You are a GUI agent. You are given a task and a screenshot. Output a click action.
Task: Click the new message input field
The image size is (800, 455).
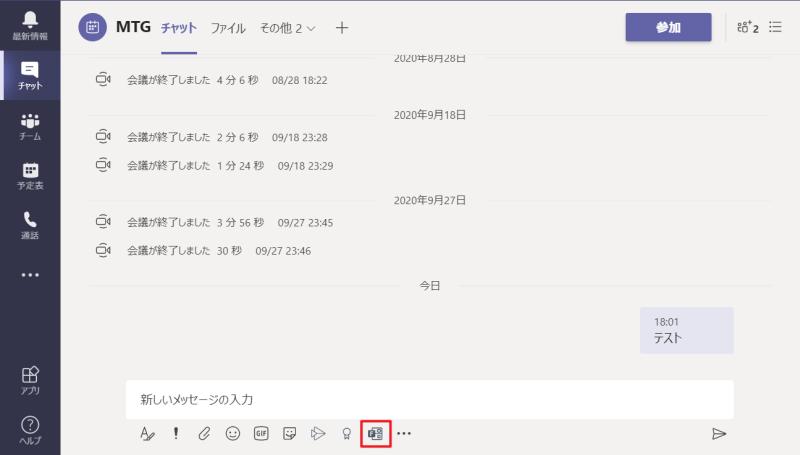click(x=430, y=399)
